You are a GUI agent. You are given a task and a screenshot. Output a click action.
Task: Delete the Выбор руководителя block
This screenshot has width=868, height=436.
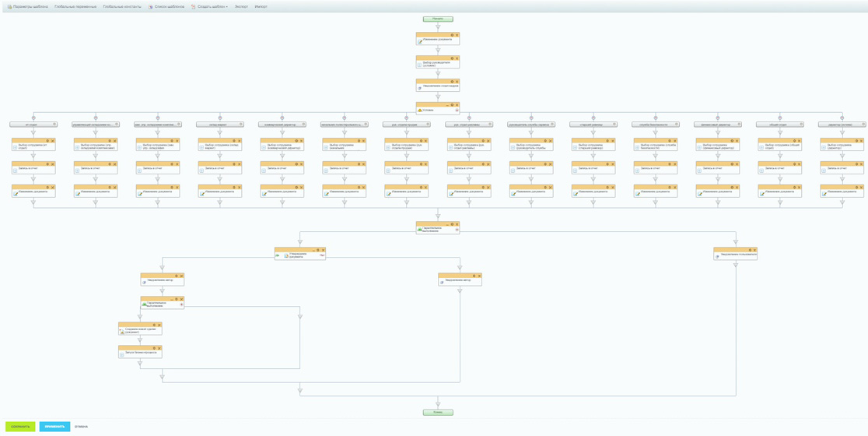point(457,58)
